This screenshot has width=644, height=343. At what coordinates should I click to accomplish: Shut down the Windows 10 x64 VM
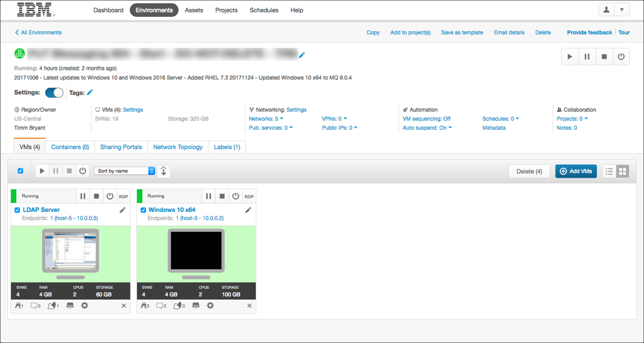222,196
